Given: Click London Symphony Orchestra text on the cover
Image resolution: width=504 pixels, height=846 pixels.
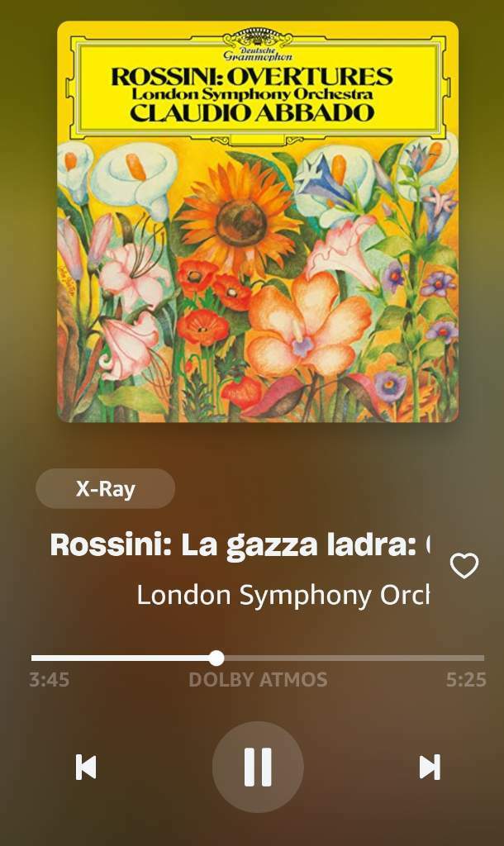Looking at the screenshot, I should tap(253, 94).
